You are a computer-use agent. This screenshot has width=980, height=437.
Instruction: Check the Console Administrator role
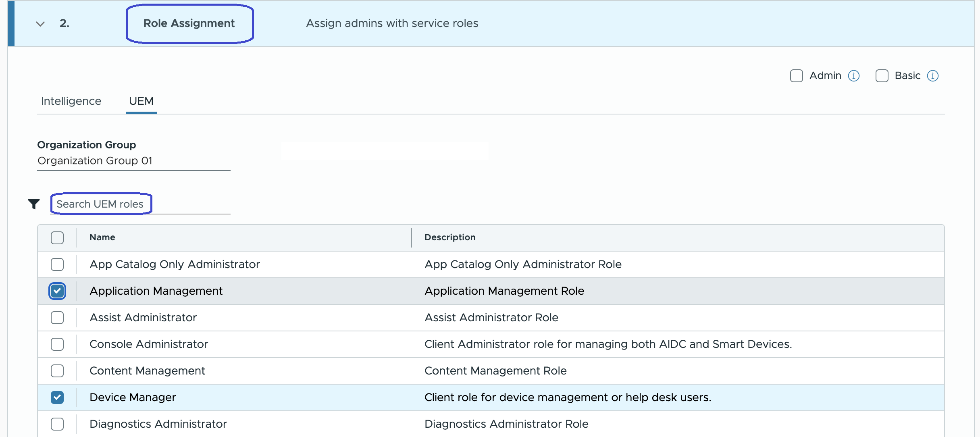point(57,344)
